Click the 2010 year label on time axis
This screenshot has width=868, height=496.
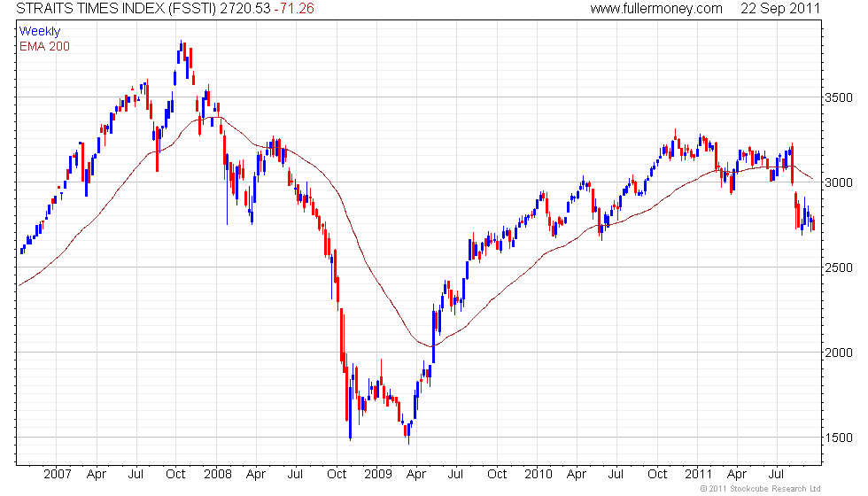pos(539,475)
